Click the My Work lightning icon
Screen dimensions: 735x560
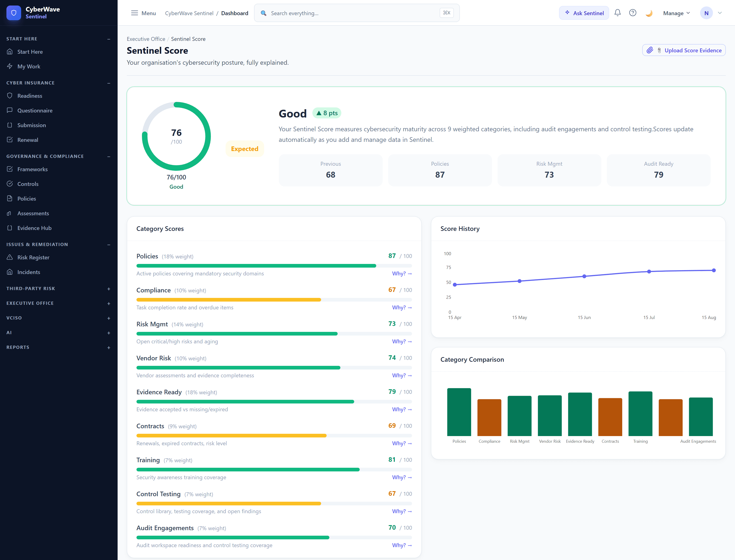[10, 66]
